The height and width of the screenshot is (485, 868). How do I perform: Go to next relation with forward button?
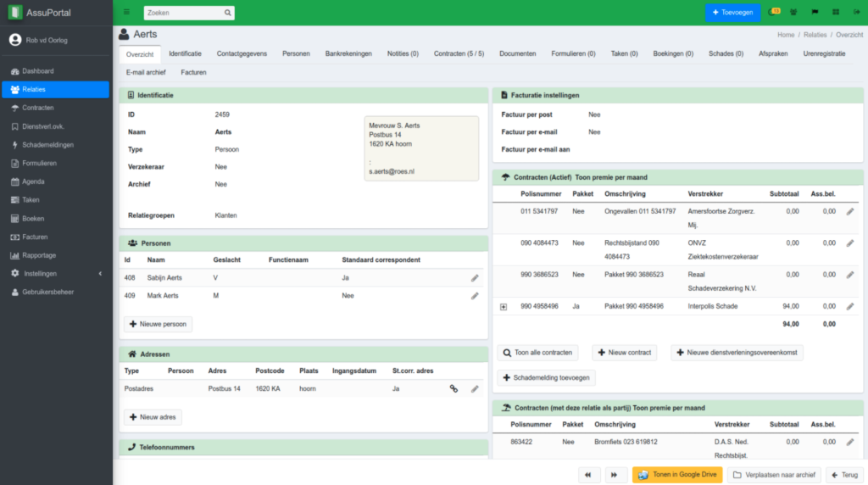pyautogui.click(x=614, y=475)
